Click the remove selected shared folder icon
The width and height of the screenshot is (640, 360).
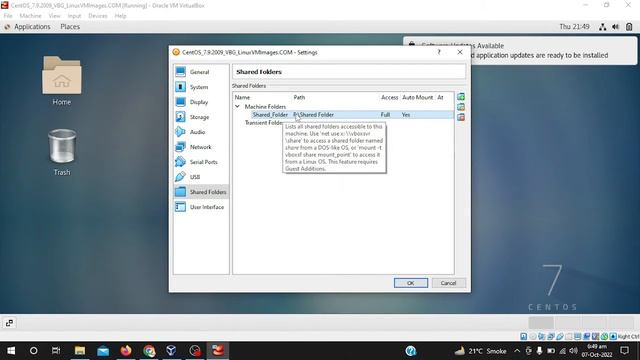[461, 117]
